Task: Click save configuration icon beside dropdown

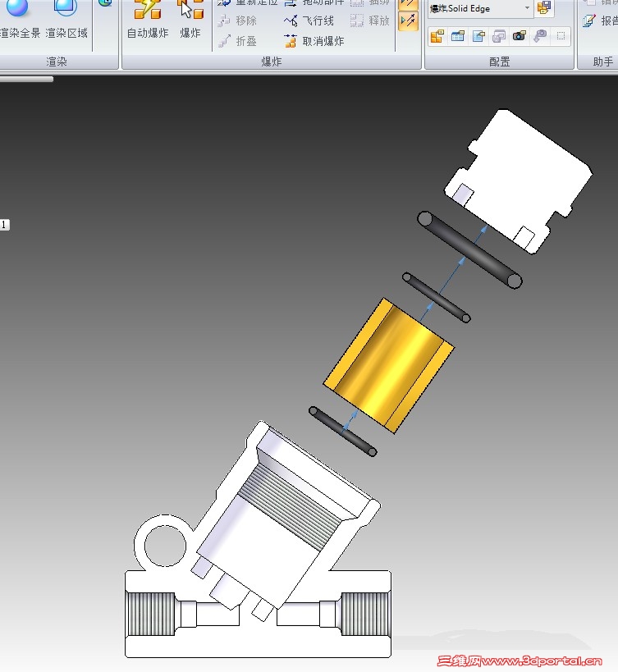Action: (x=544, y=7)
